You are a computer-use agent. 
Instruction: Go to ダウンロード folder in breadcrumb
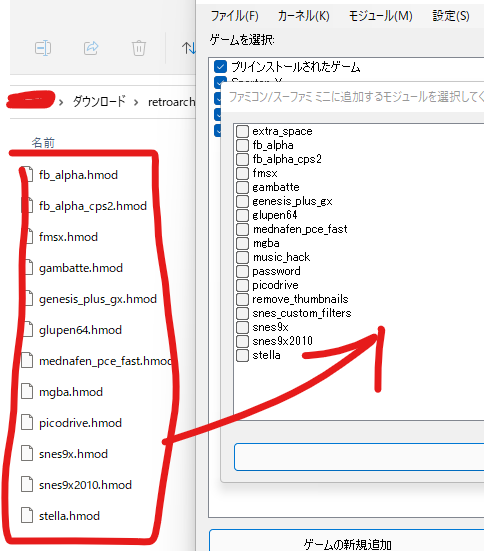[x=99, y=102]
